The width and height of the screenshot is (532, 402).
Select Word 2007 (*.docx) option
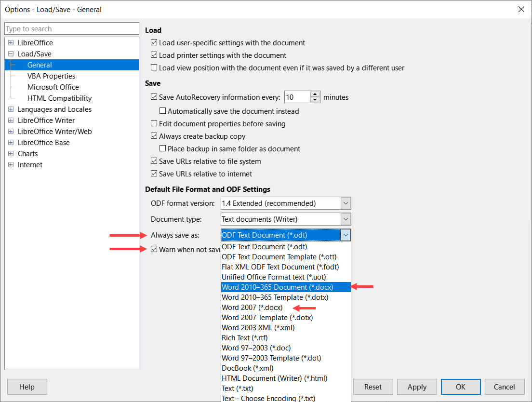pos(286,308)
